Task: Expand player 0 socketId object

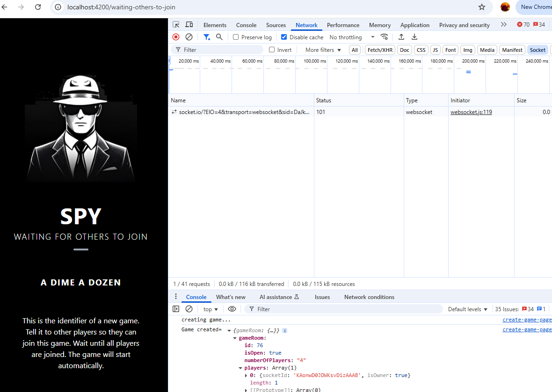Action: (246, 376)
